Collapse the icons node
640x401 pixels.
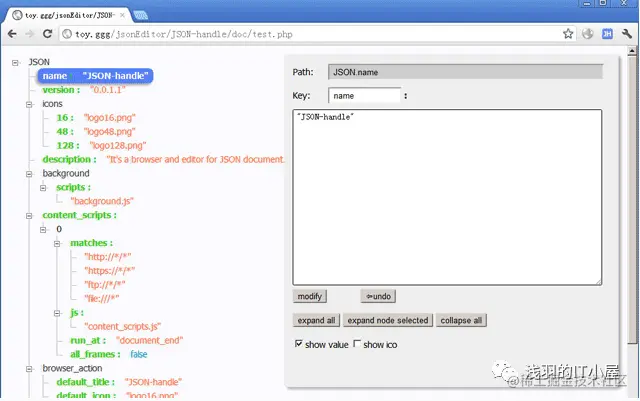(29, 105)
